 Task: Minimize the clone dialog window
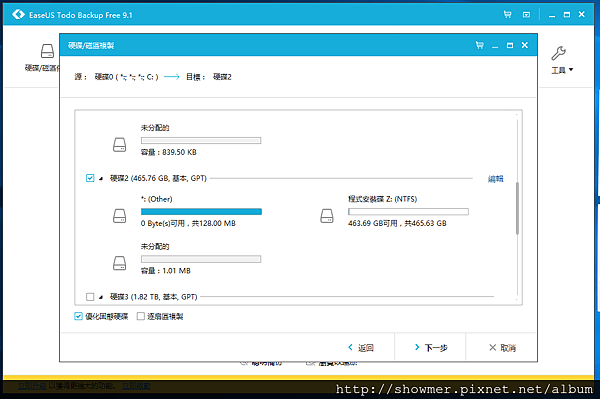click(495, 47)
